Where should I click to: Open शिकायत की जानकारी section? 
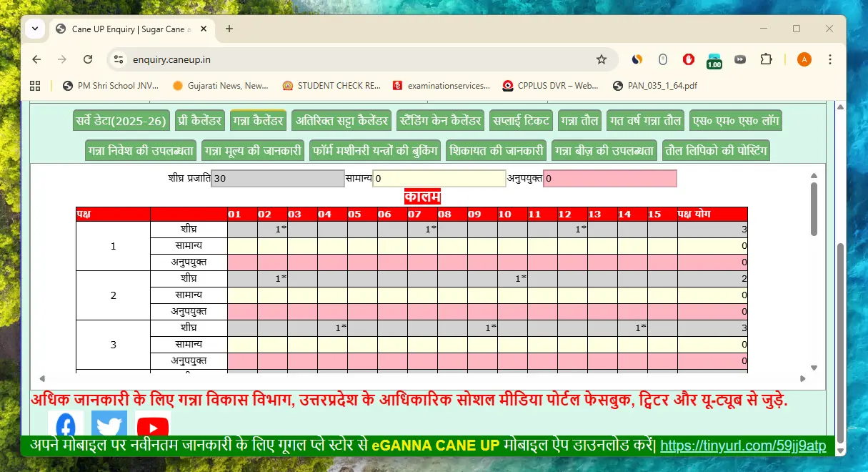pos(496,150)
